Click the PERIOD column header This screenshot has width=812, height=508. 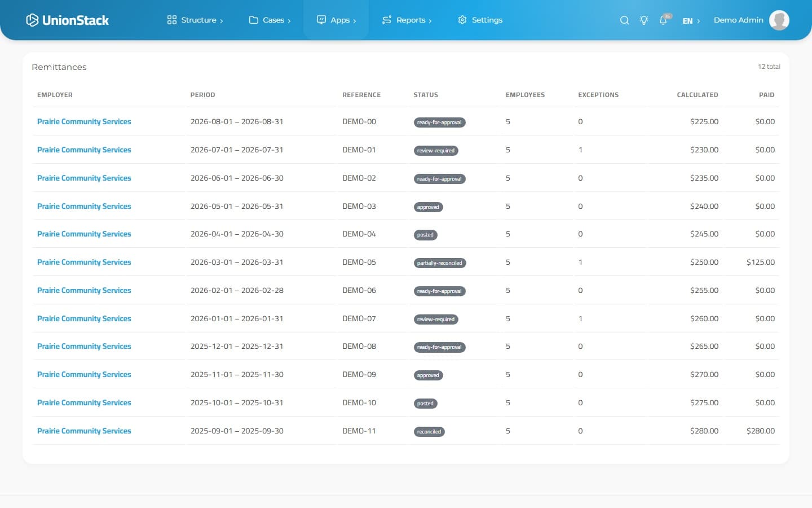pyautogui.click(x=202, y=95)
